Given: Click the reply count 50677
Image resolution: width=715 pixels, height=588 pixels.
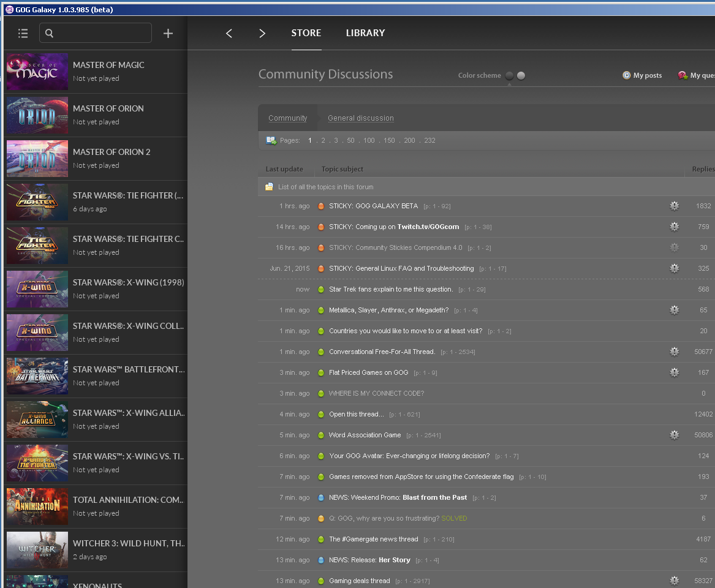Looking at the screenshot, I should 703,352.
